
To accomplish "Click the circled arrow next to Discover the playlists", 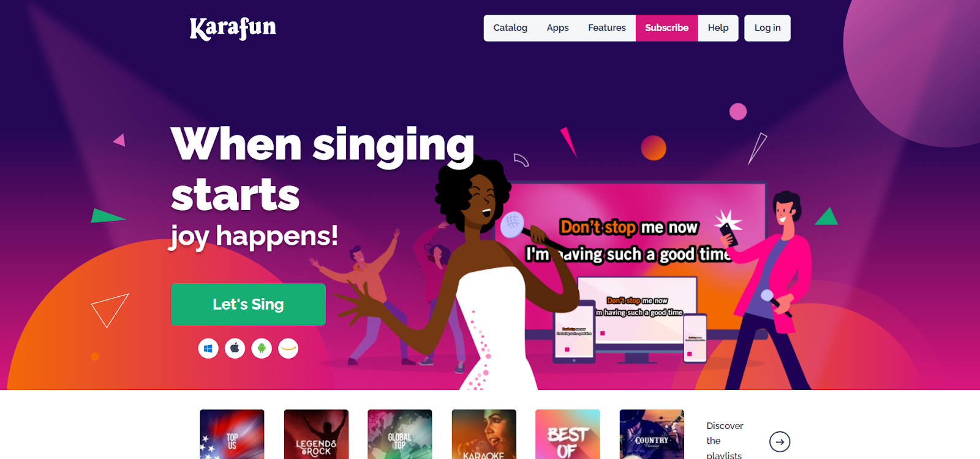I will (x=780, y=442).
